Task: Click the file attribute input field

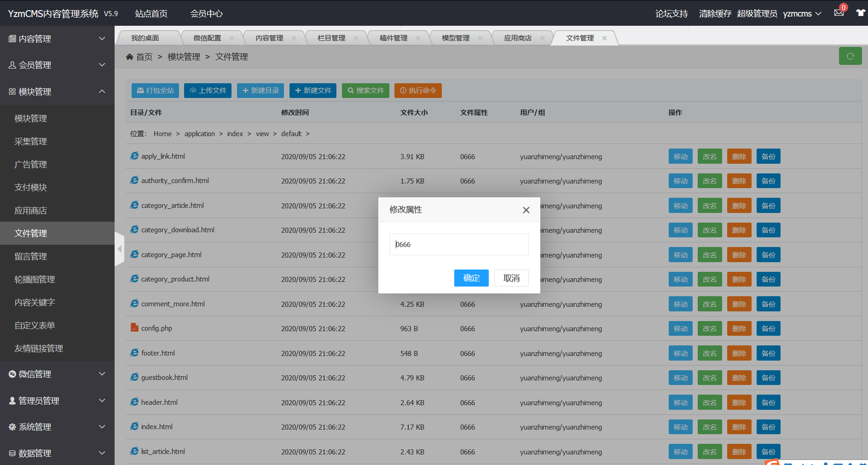Action: pos(459,244)
